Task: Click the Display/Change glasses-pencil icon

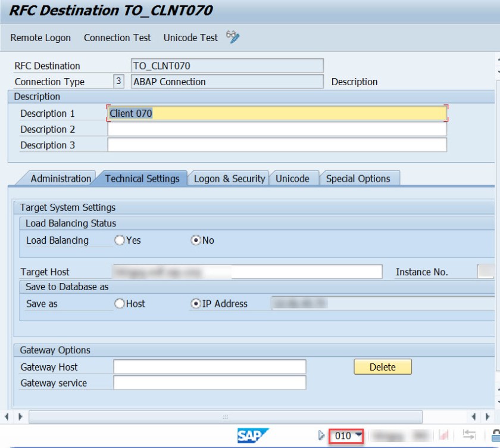Action: pos(233,38)
